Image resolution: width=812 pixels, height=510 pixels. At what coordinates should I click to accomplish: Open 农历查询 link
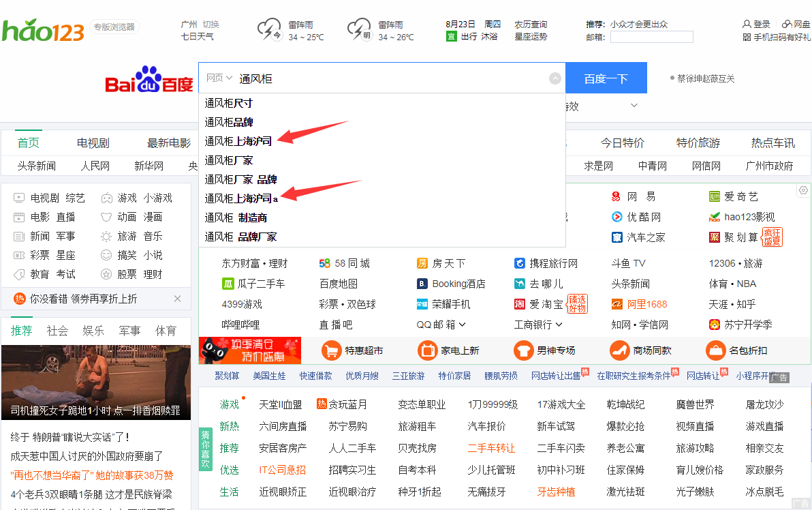531,25
